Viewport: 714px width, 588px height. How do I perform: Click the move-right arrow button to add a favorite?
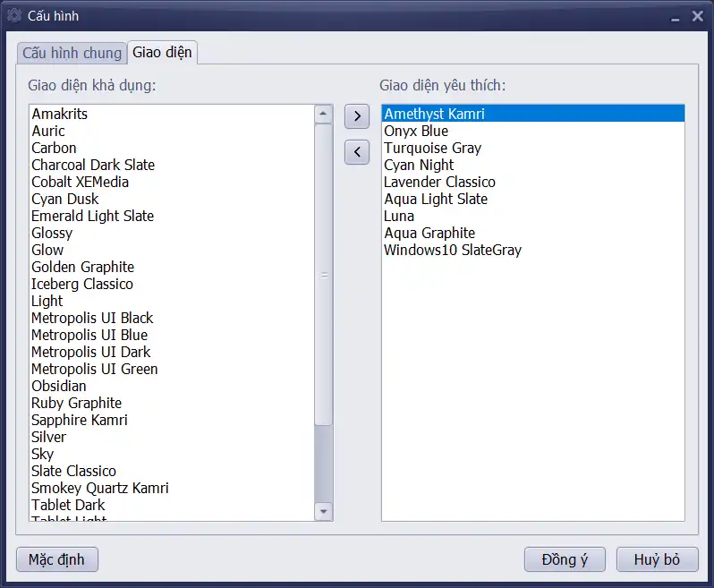point(356,116)
